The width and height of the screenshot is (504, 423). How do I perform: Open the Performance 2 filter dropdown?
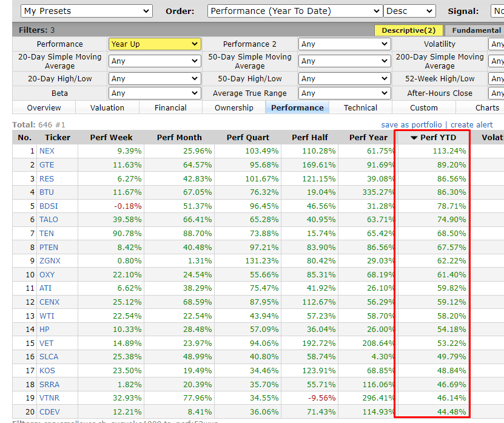[344, 44]
